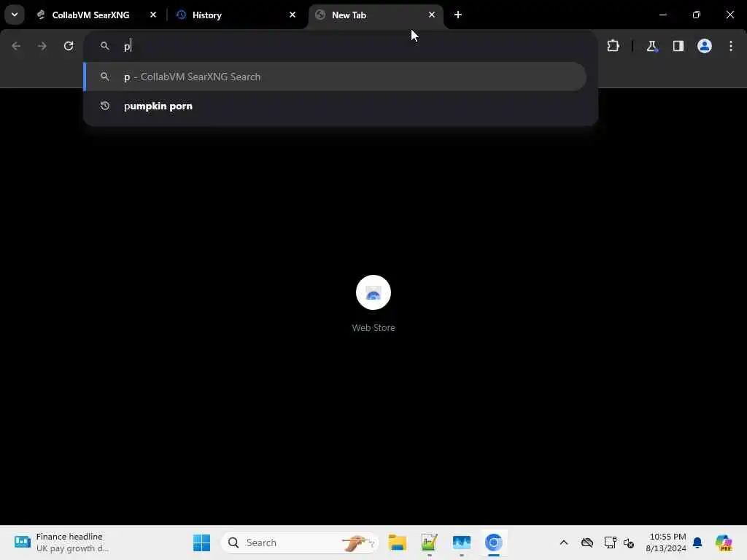The height and width of the screenshot is (560, 747).
Task: Close the browser window
Action: pos(729,15)
